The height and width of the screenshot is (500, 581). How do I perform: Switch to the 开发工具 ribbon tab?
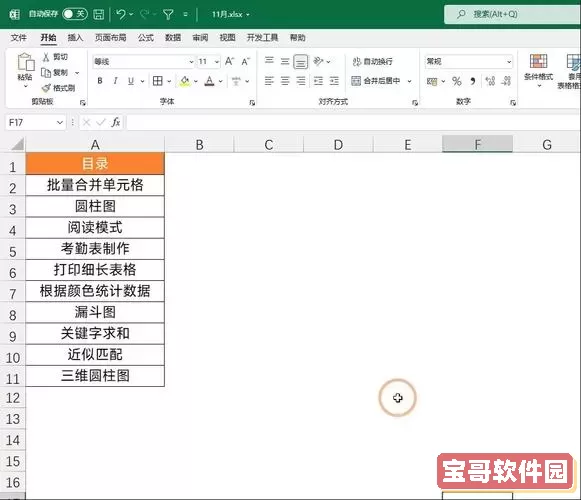point(262,37)
